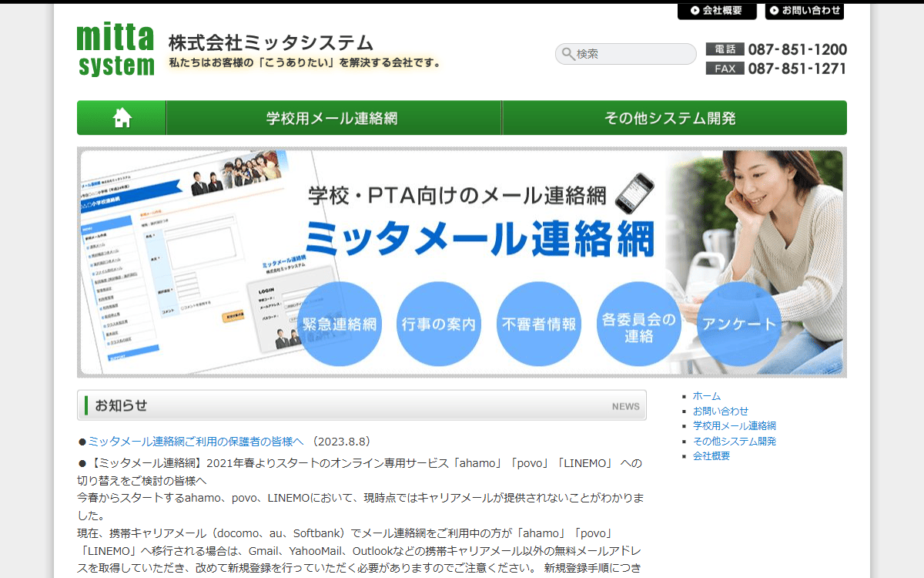Open the お問い合わせ header button
The height and width of the screenshot is (578, 924).
805,11
